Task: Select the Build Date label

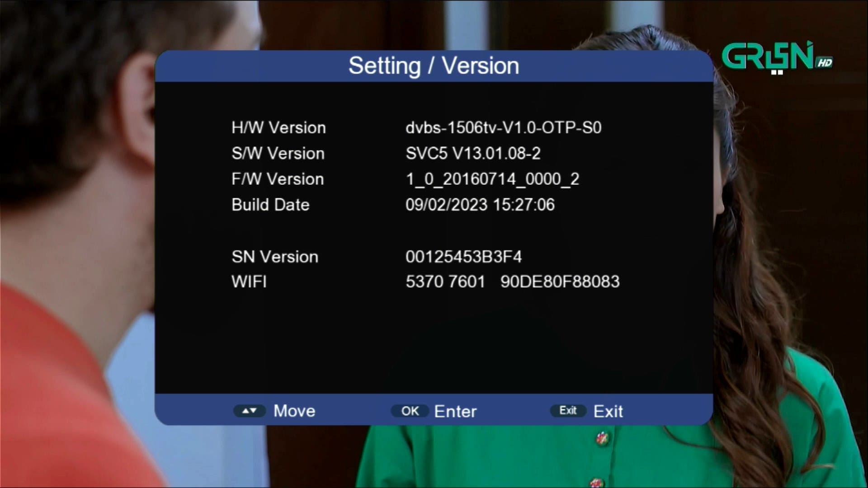Action: [270, 205]
